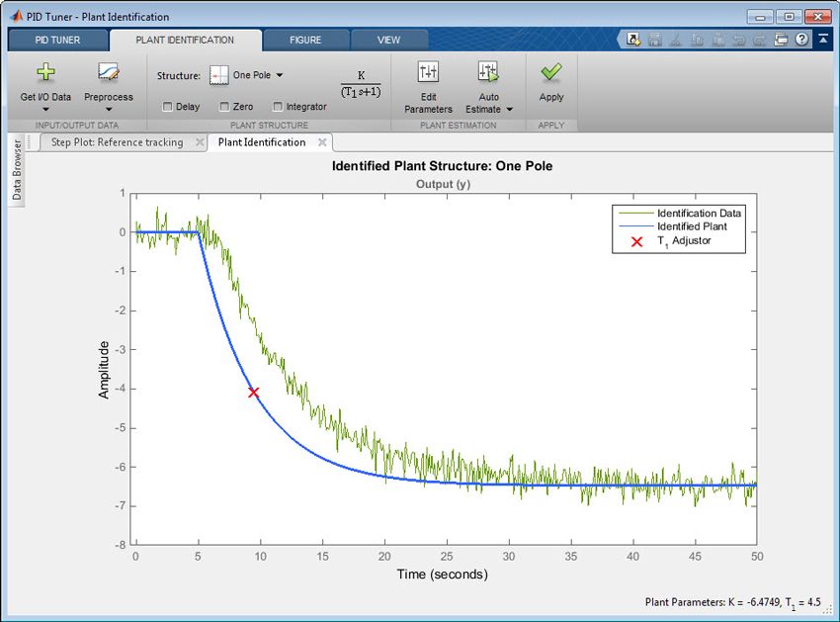Run Auto Estimate on the plant
The height and width of the screenshot is (622, 840).
(x=485, y=74)
